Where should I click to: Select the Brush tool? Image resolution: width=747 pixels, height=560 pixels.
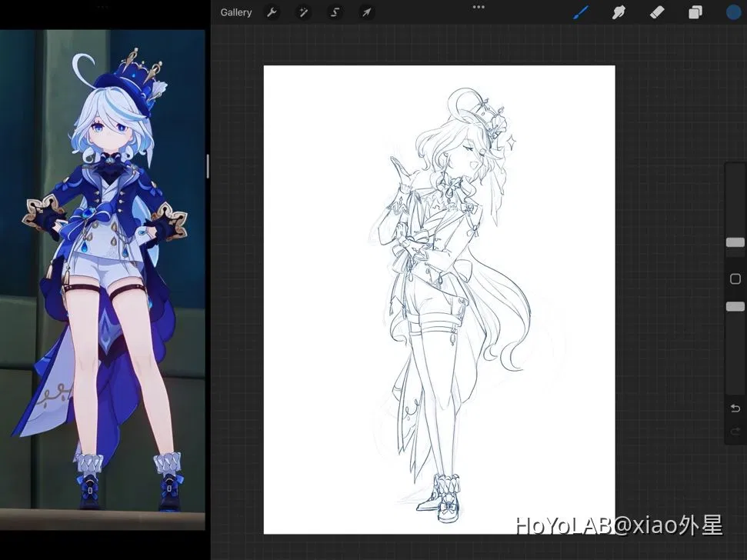point(581,12)
